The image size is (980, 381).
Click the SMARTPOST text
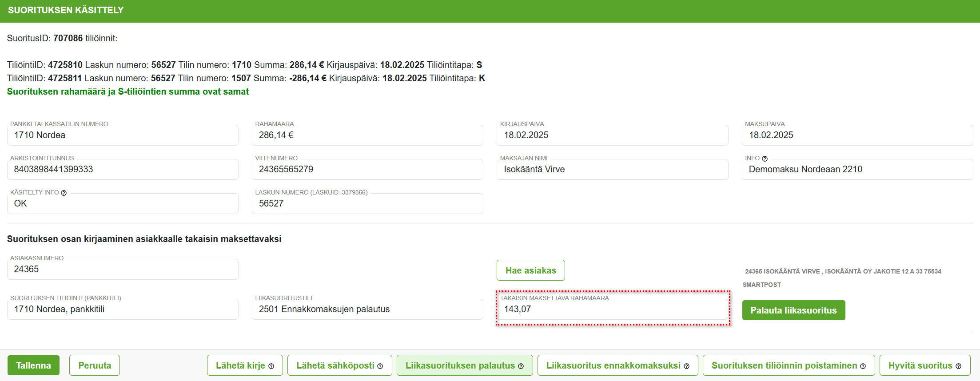coord(762,285)
